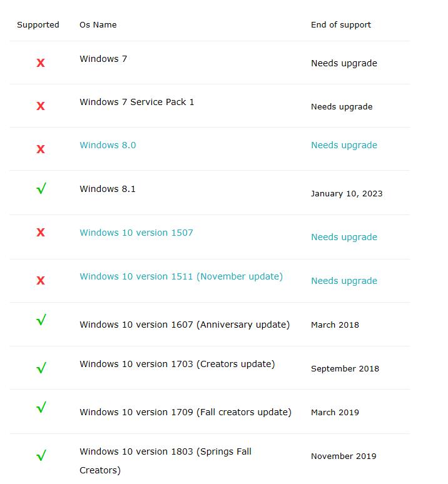The image size is (448, 484).
Task: Click the red X next to Windows 7 Service Pack 1
Action: 41,106
